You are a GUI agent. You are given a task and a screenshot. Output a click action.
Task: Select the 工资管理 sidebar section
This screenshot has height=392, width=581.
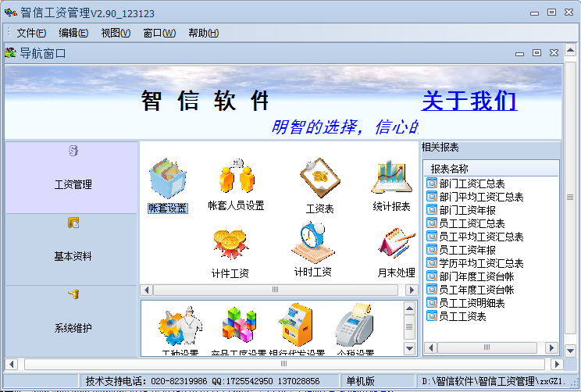[x=72, y=177]
